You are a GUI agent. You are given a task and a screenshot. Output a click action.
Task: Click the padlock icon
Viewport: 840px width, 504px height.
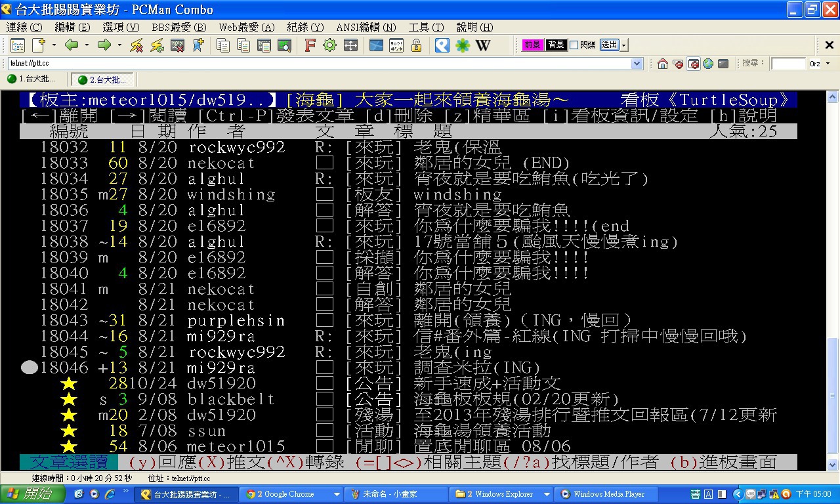pyautogui.click(x=416, y=45)
